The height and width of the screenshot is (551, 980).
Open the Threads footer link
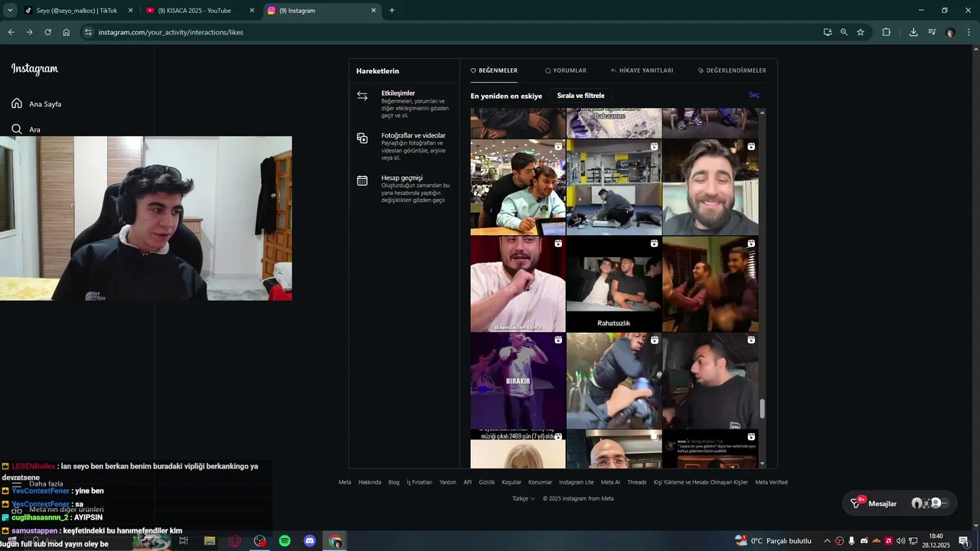(637, 482)
